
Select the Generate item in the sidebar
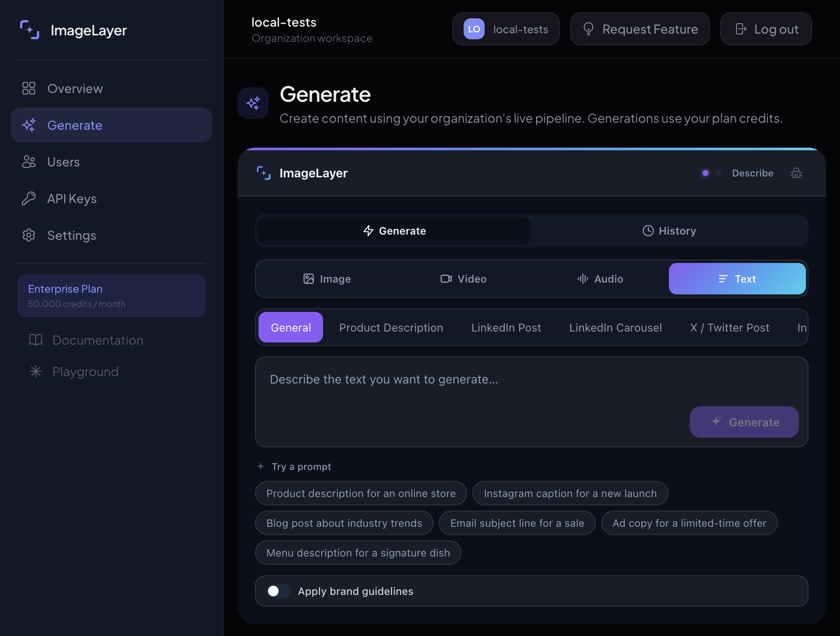click(111, 125)
